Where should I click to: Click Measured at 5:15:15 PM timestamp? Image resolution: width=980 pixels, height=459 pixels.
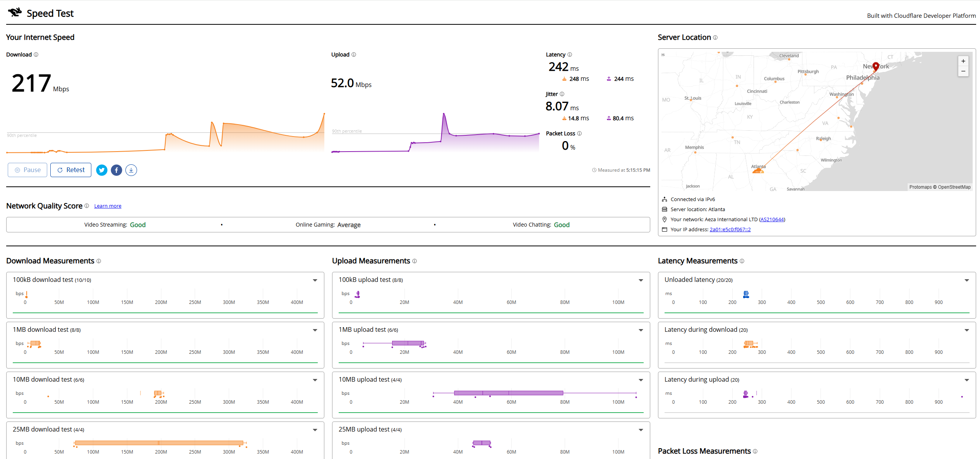621,170
